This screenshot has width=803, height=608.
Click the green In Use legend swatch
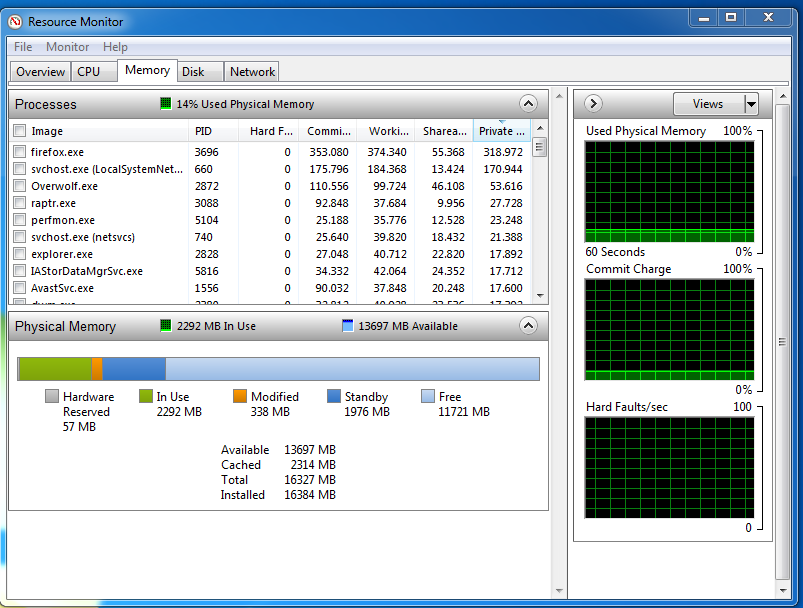pyautogui.click(x=145, y=396)
